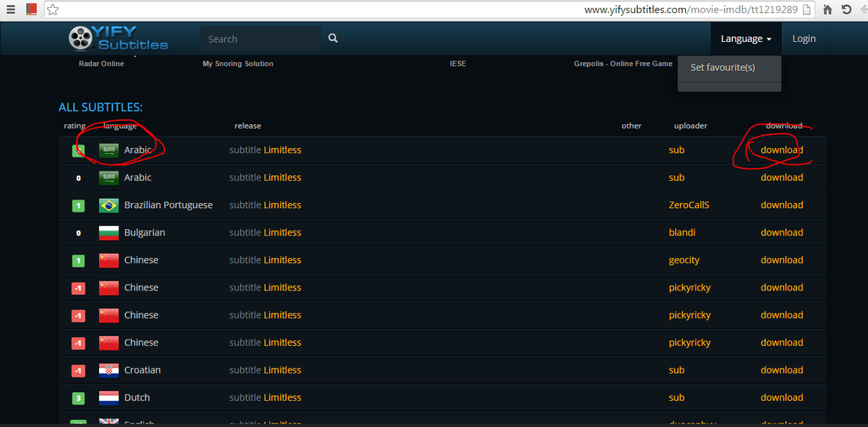Viewport: 868px width, 427px height.
Task: Click the Bulgarian flag icon
Action: 109,233
